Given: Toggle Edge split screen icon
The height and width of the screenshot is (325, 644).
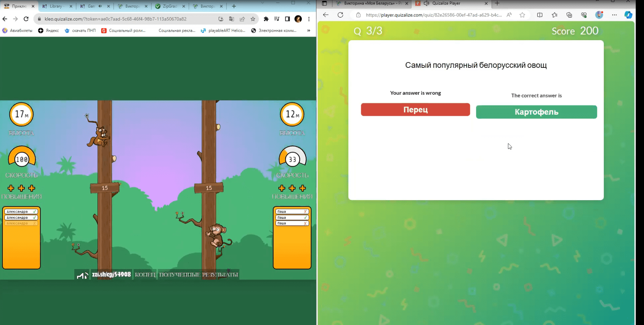Looking at the screenshot, I should 540,15.
